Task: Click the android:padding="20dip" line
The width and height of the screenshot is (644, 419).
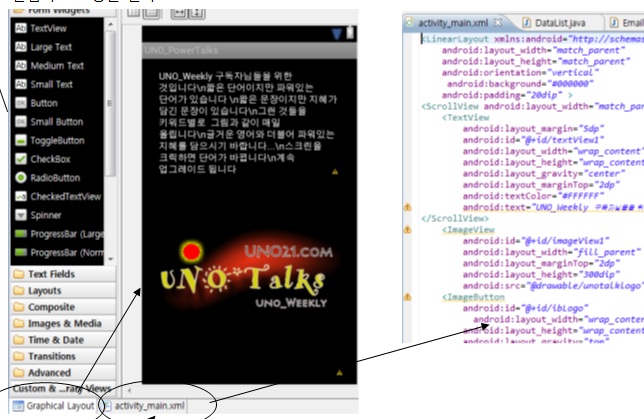Action: (507, 95)
